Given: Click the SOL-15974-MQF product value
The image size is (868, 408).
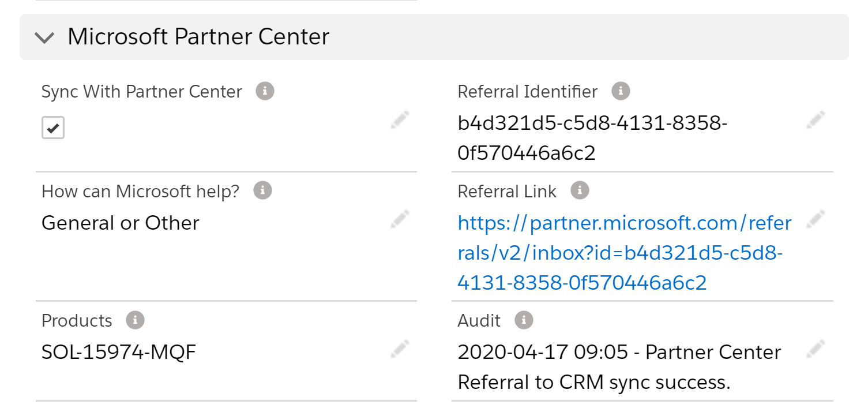Looking at the screenshot, I should click(x=119, y=352).
